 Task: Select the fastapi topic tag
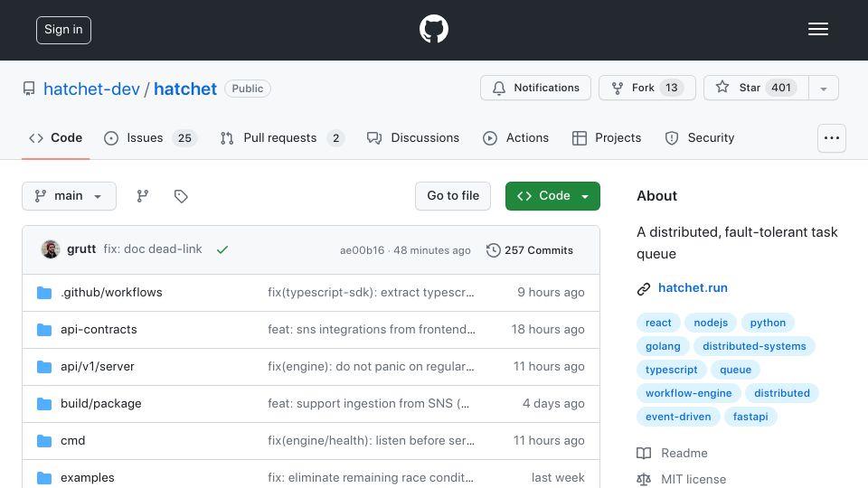click(x=750, y=417)
